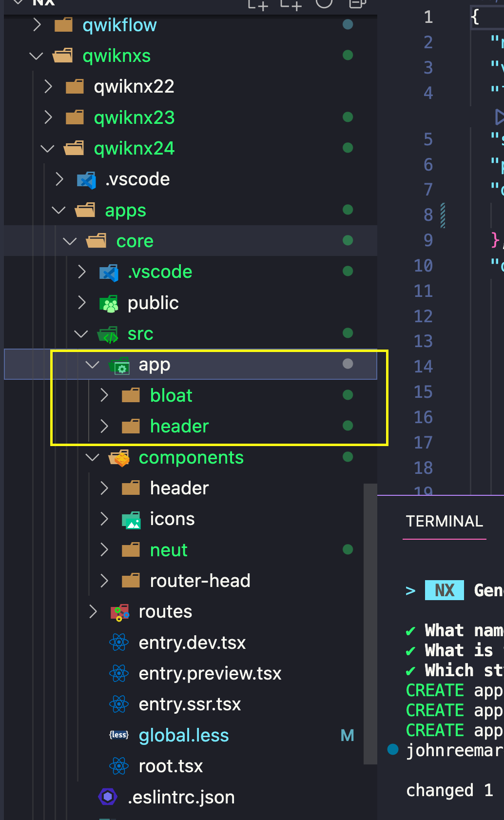Image resolution: width=504 pixels, height=820 pixels.
Task: Expand the routes folder chevron
Action: pyautogui.click(x=93, y=611)
